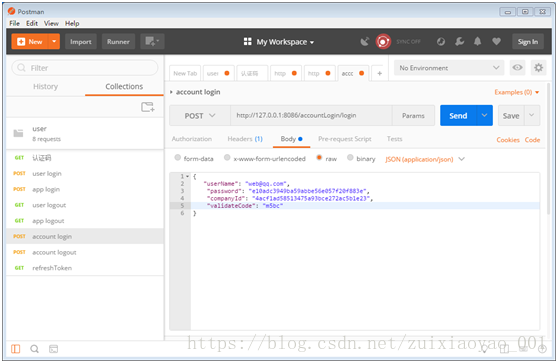Toggle the sidebar icon in status bar
Viewport: 558px width, 363px height.
click(x=15, y=349)
